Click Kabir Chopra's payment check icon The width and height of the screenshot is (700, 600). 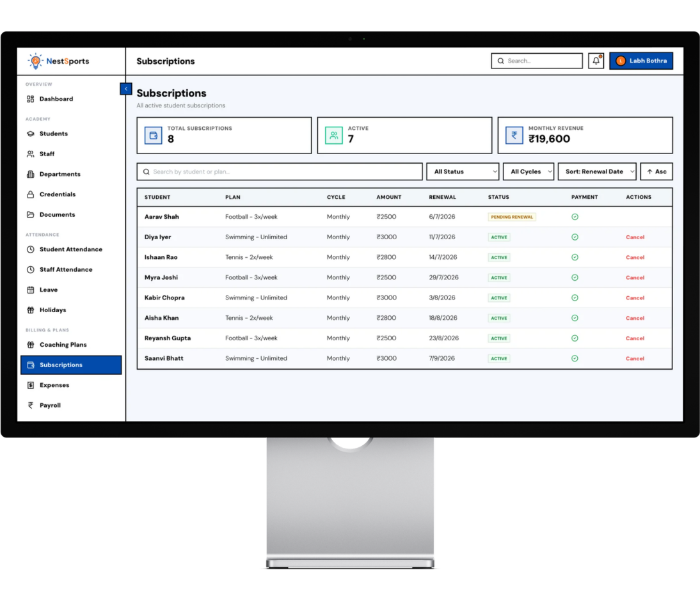[x=575, y=298]
